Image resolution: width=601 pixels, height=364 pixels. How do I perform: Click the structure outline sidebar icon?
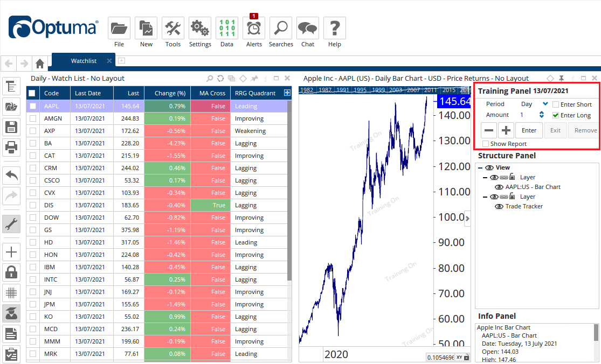point(11,87)
